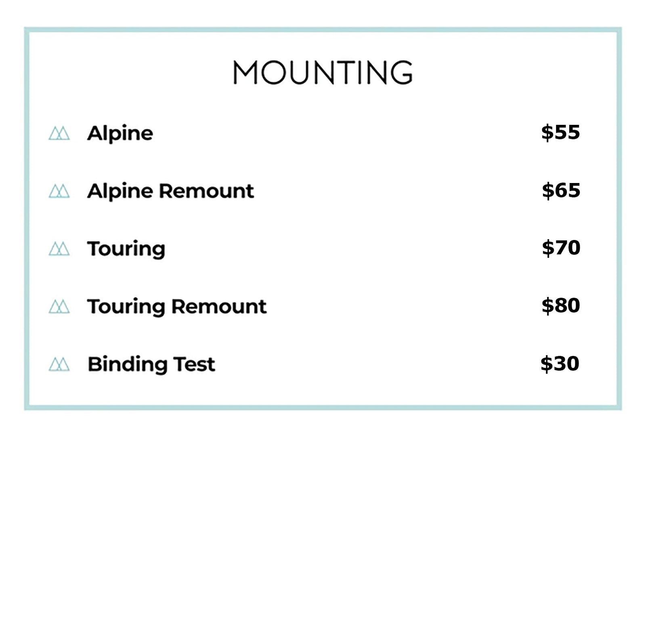646x644 pixels.
Task: Click the MOUNTING heading
Action: [x=323, y=73]
